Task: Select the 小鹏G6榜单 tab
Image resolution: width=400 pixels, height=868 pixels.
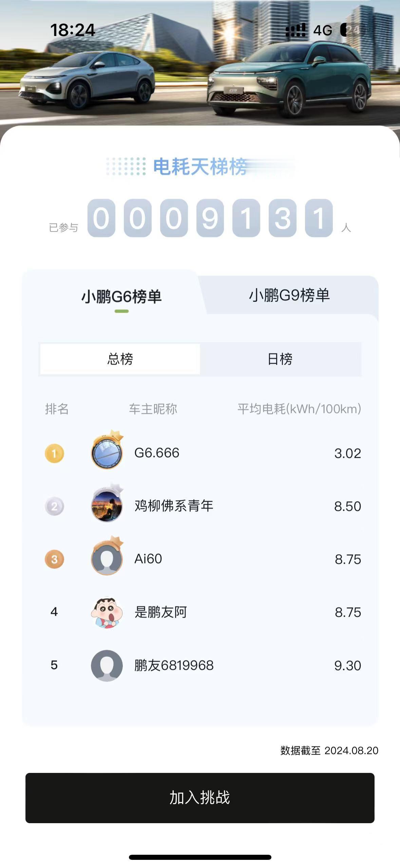Action: coord(121,297)
